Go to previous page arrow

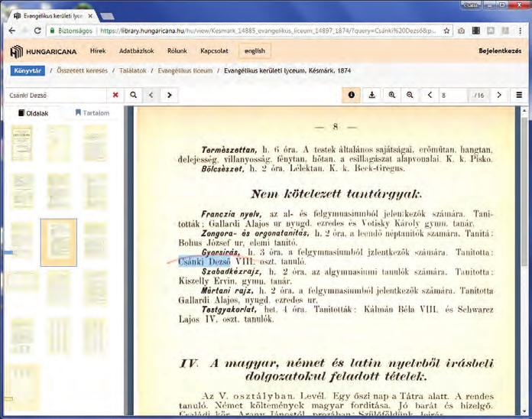click(430, 95)
